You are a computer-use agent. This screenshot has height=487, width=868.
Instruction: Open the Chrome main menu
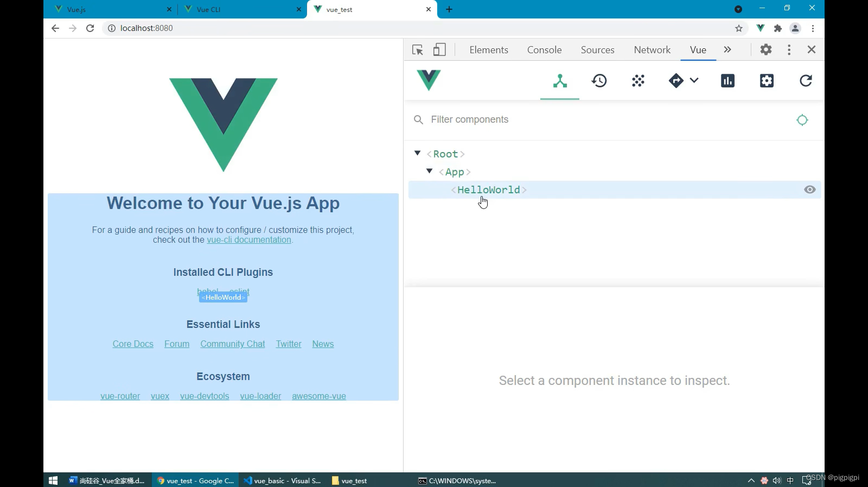pyautogui.click(x=813, y=28)
